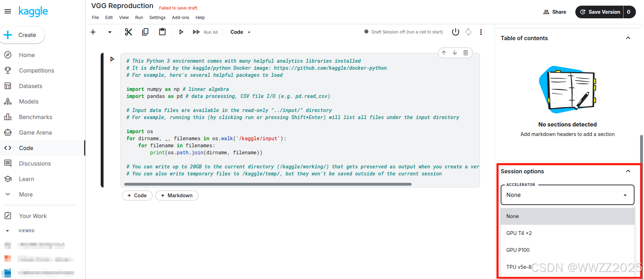Screen dimensions: 644x279
Task: Paste cell with clipboard icon
Action: (x=162, y=32)
